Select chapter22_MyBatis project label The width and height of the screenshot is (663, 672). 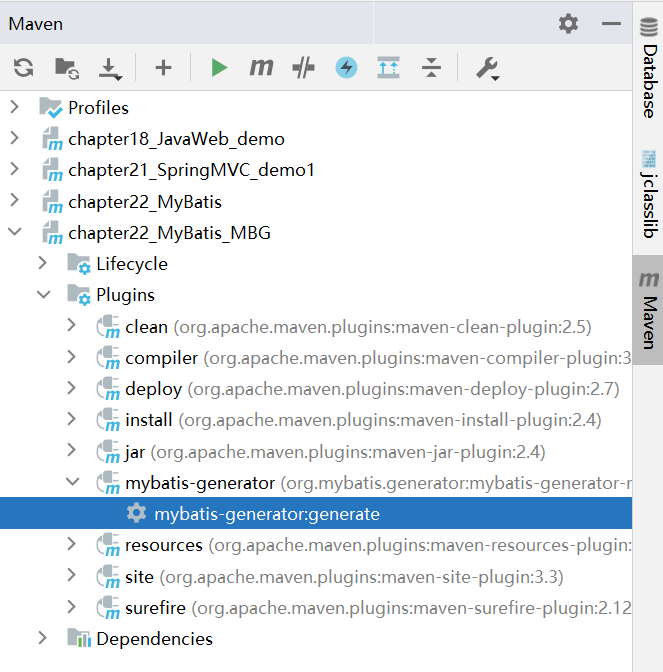pos(145,201)
